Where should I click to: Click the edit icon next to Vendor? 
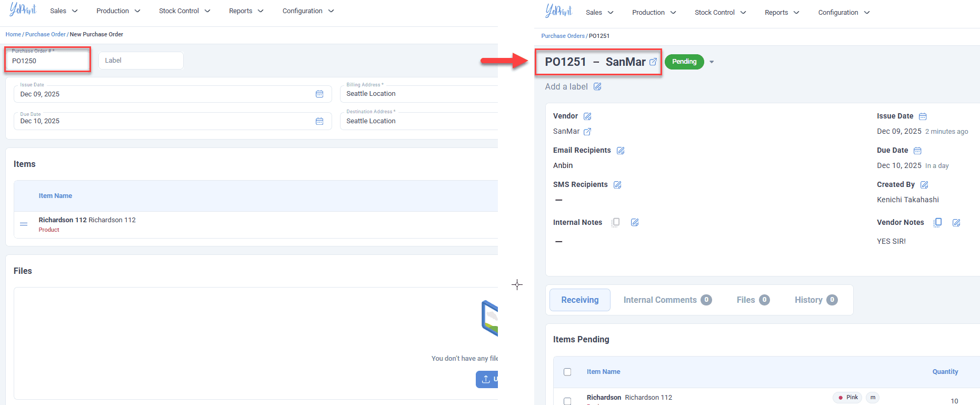(587, 116)
